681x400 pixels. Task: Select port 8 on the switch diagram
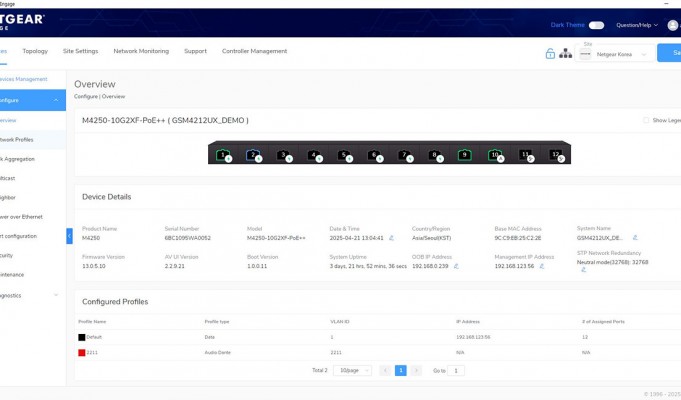434,155
